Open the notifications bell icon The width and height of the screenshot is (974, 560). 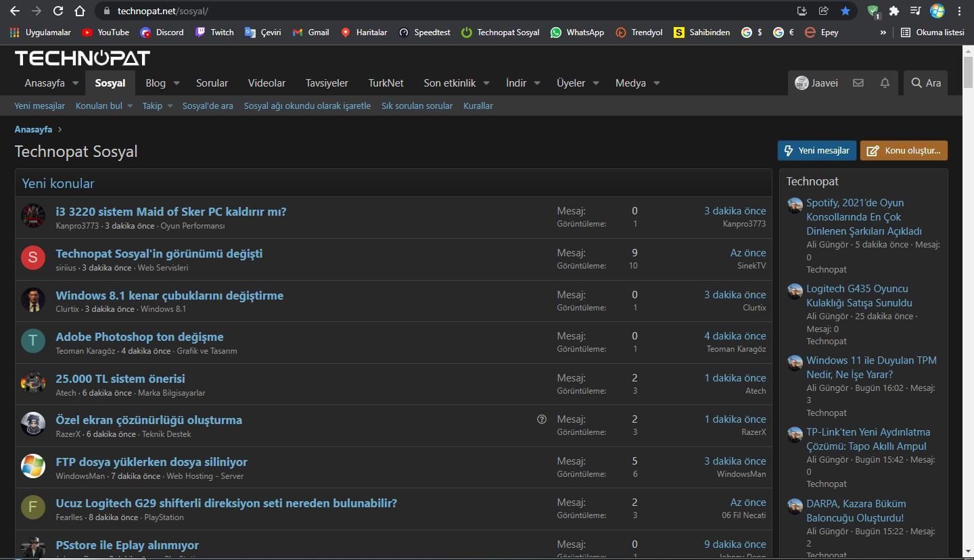click(x=885, y=83)
